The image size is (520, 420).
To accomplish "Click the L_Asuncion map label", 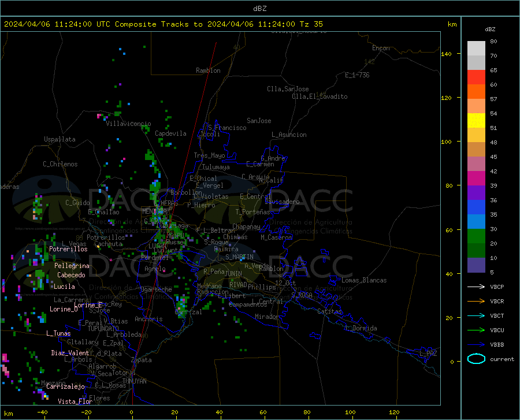I will [x=289, y=135].
